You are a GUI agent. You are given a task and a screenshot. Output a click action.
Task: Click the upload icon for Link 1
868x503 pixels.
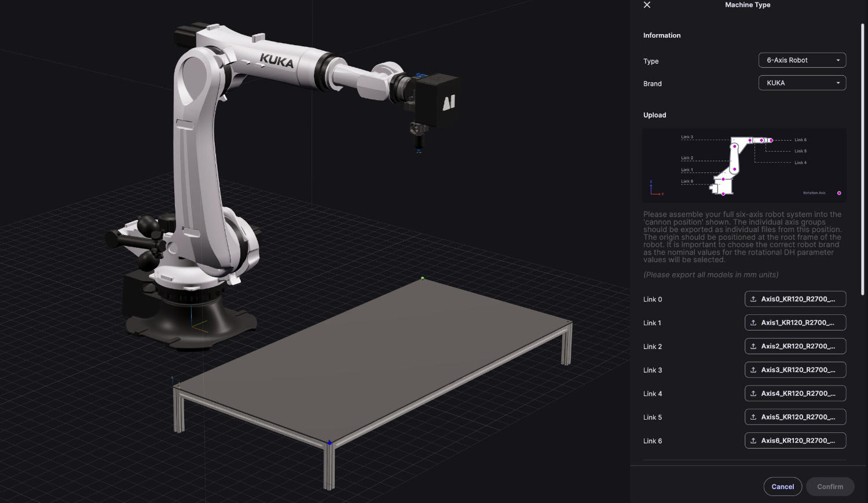click(753, 323)
